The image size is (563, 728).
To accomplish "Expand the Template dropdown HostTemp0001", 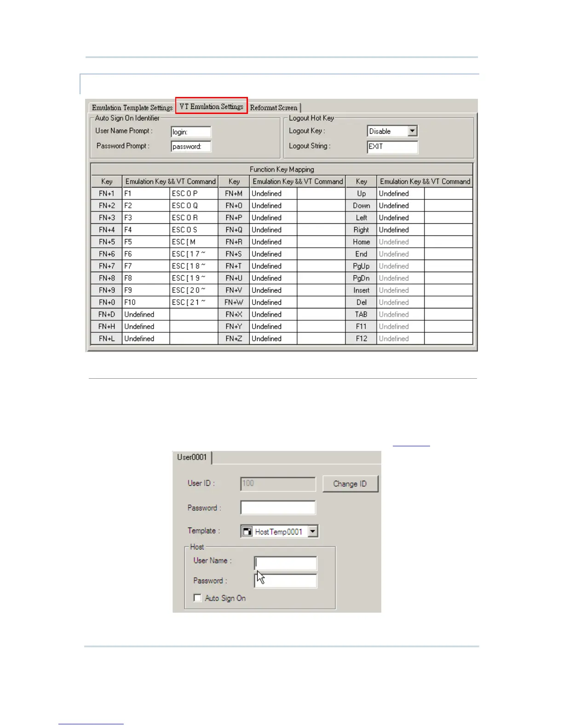I will tap(313, 532).
